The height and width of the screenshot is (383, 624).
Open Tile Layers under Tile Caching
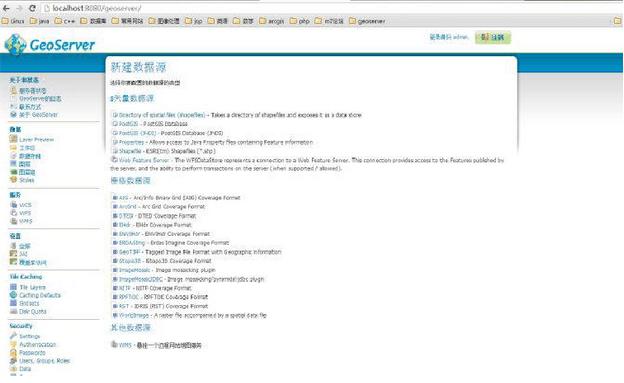pyautogui.click(x=32, y=287)
